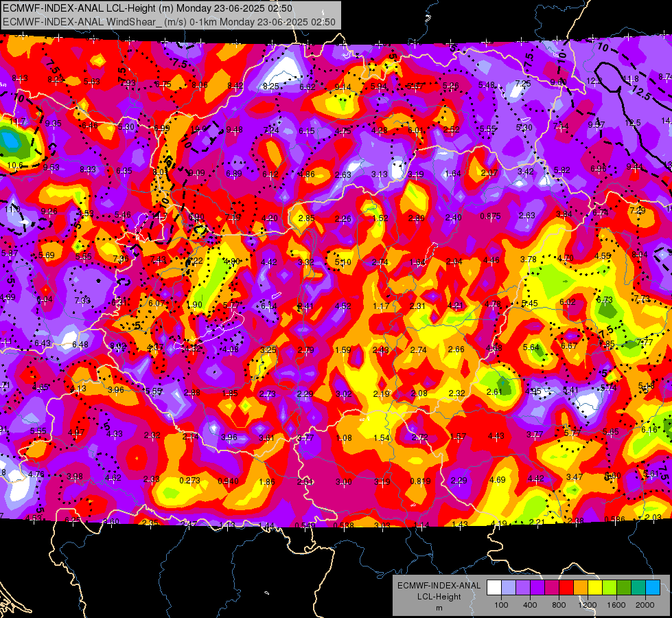Image resolution: width=672 pixels, height=618 pixels.
Task: Click the wind shear value 0.940
Action: point(228,481)
